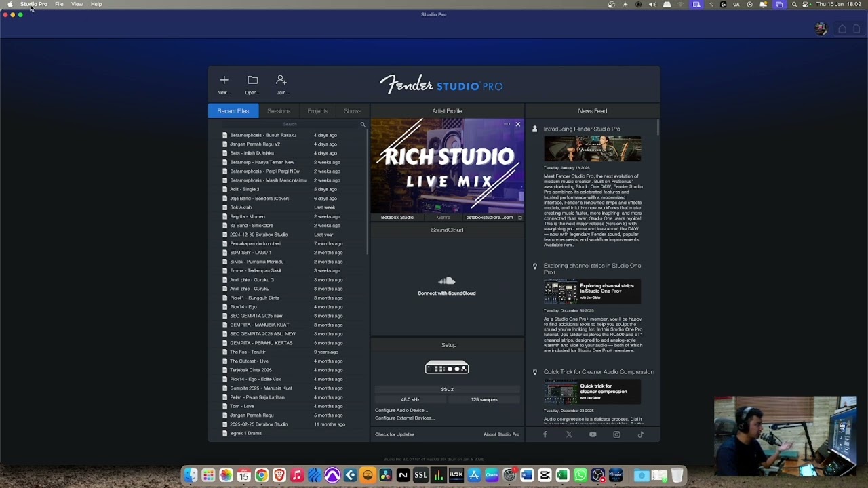Open the X (Twitter) link icon
868x488 pixels.
coord(569,434)
